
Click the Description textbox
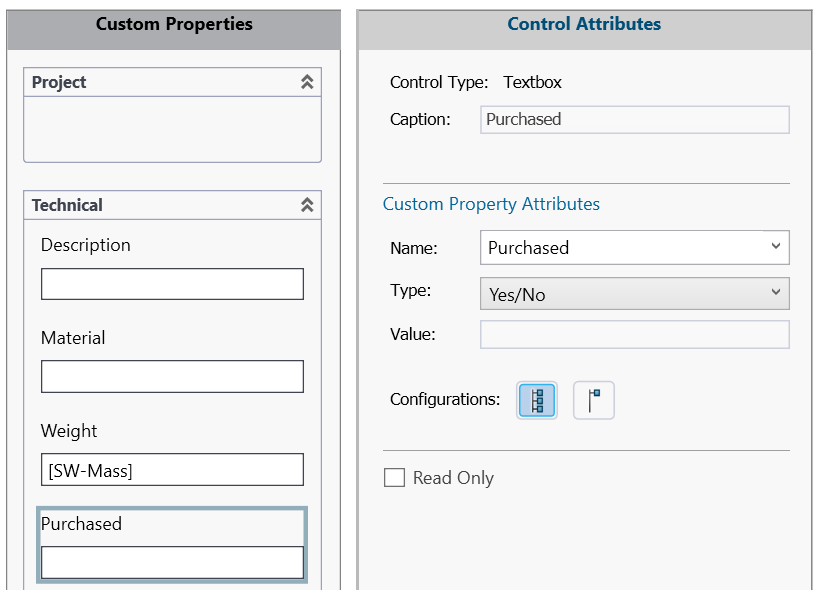172,284
